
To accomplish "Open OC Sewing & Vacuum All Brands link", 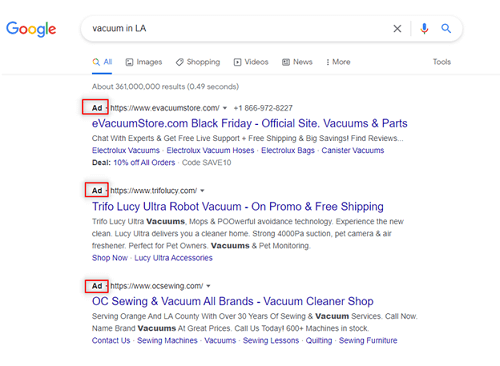I will [233, 301].
